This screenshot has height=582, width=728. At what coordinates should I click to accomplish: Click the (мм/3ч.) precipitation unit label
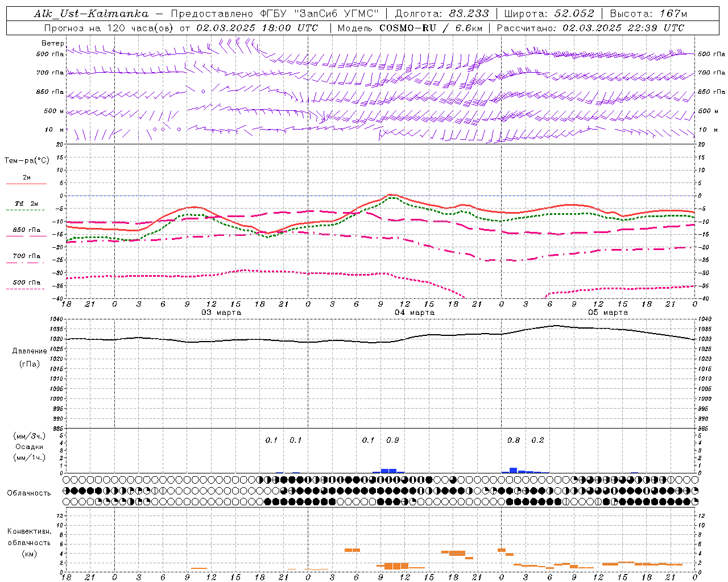[x=30, y=436]
